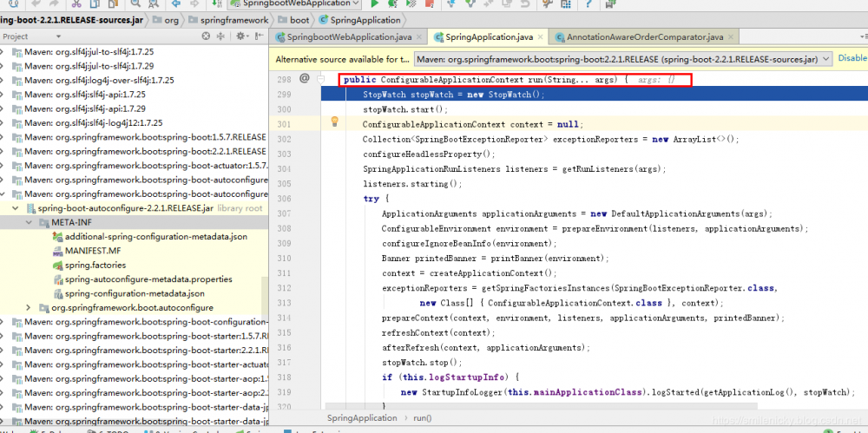Run SpringbootWebApplication with green play icon
Screen dimensions: 868x433
click(x=375, y=4)
